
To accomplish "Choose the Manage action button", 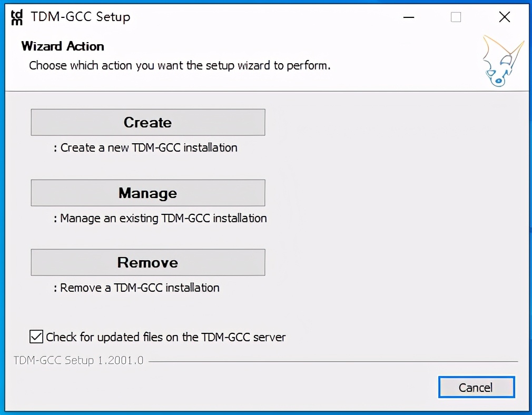I will click(147, 193).
